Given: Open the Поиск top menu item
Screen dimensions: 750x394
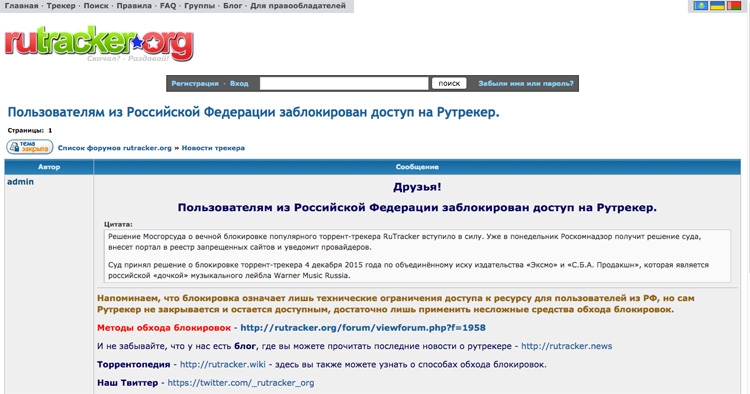Looking at the screenshot, I should (x=96, y=6).
